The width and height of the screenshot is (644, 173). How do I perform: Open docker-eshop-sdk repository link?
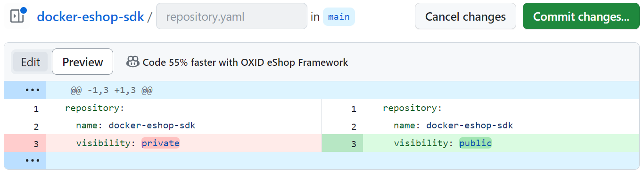click(x=91, y=17)
